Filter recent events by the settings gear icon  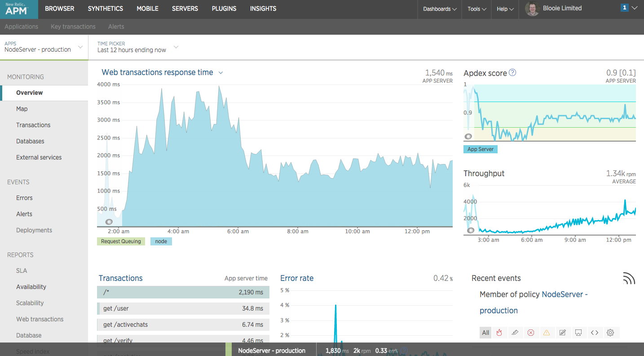click(610, 333)
